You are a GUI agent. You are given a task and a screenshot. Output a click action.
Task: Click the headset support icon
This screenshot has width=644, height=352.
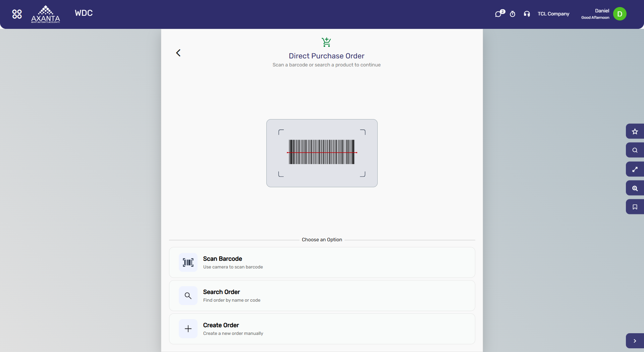[x=527, y=14]
